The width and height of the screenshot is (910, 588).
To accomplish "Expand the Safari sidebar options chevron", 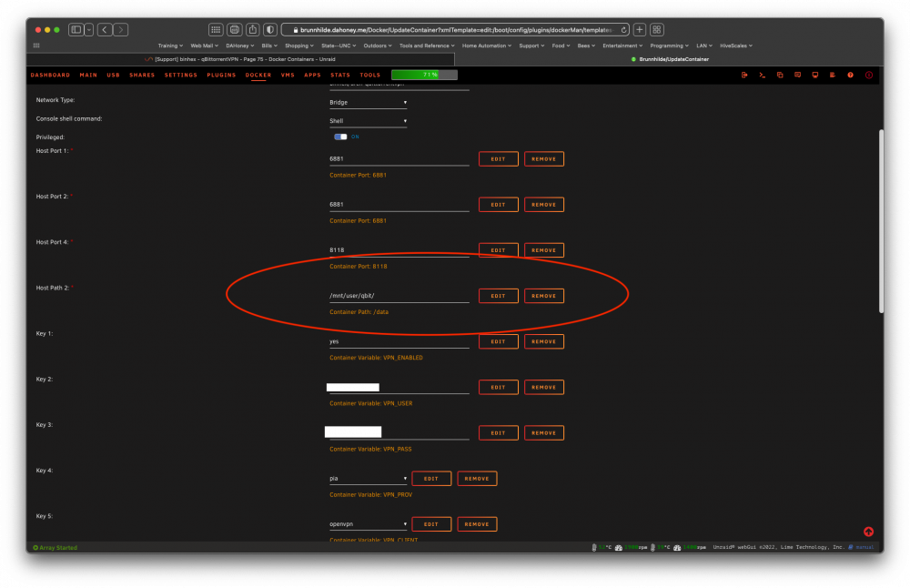I will tap(89, 30).
